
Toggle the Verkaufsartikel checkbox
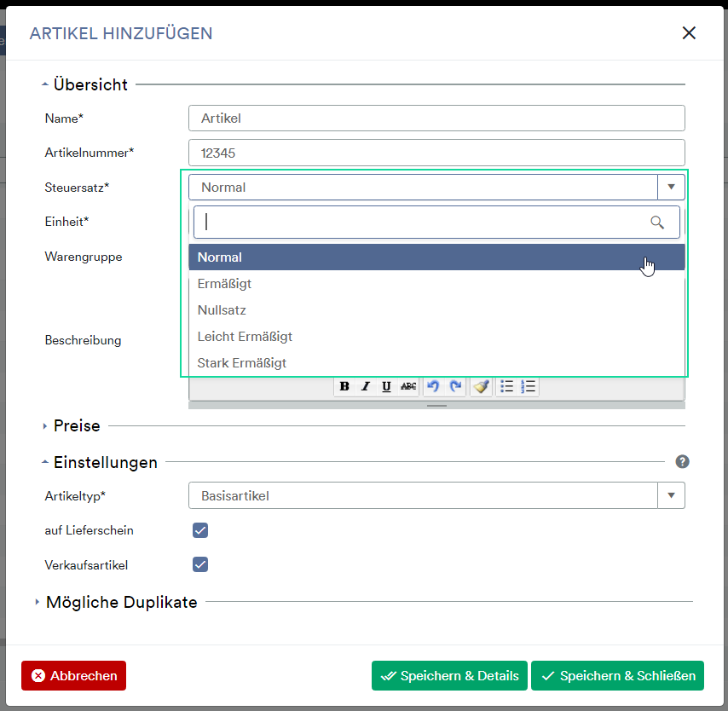200,564
